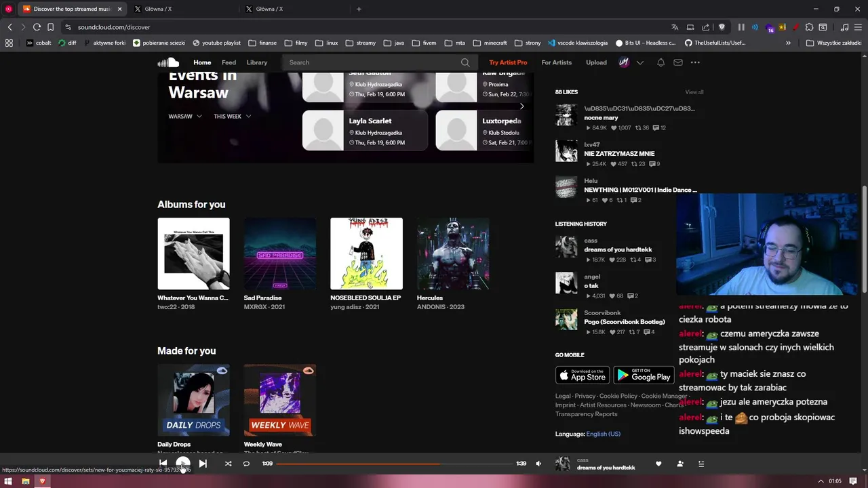This screenshot has width=868, height=488.
Task: Reload the page with refresh icon
Action: point(37,27)
